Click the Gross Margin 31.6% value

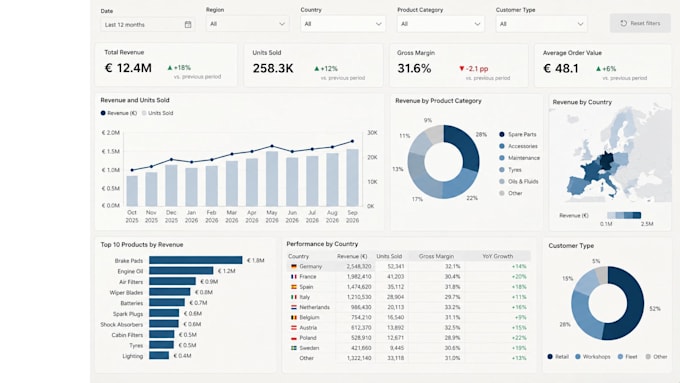[414, 69]
